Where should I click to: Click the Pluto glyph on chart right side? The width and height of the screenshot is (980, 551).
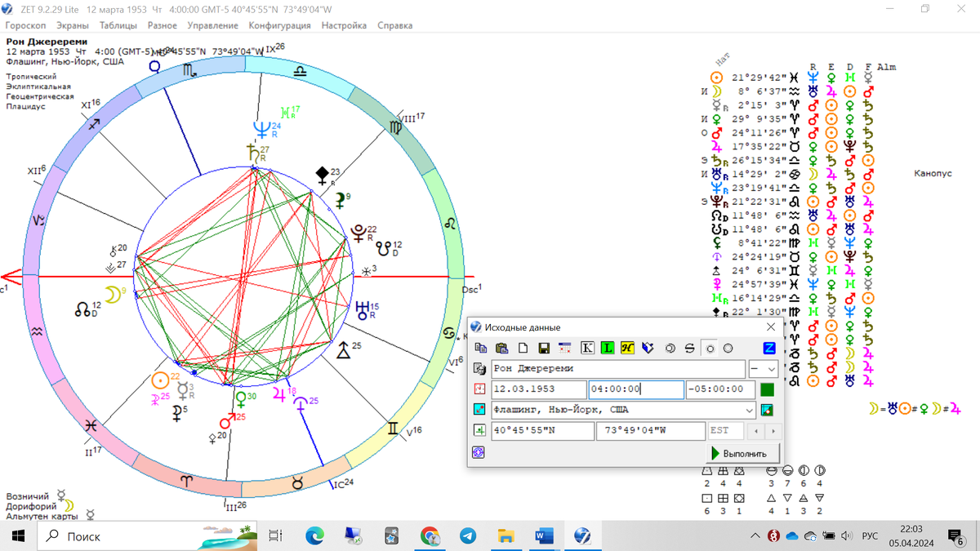[x=358, y=235]
